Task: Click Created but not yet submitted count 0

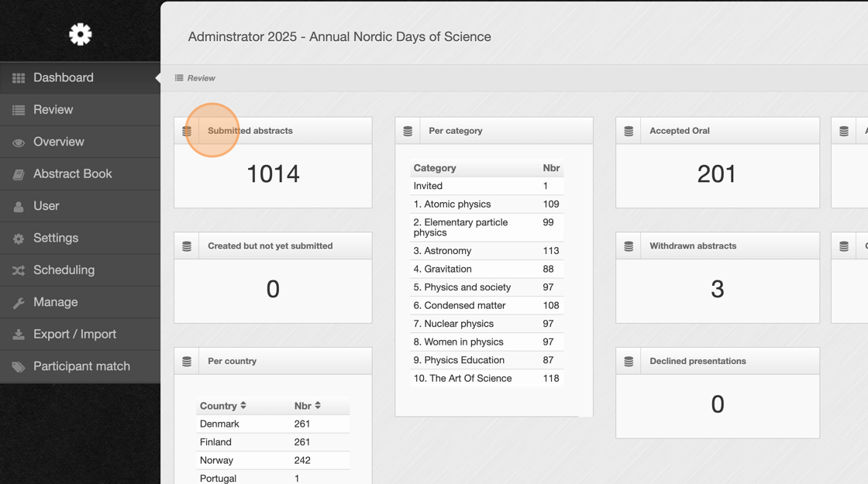Action: (x=273, y=290)
